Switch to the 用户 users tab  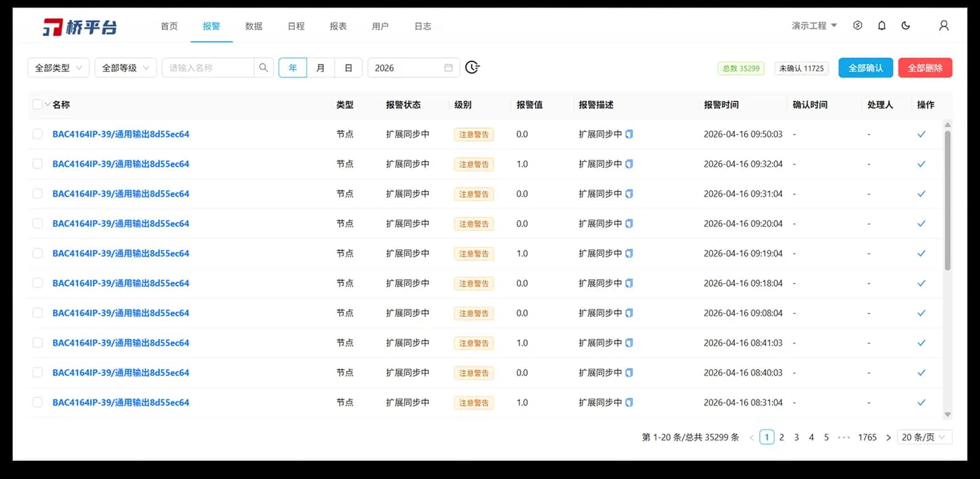pyautogui.click(x=381, y=26)
